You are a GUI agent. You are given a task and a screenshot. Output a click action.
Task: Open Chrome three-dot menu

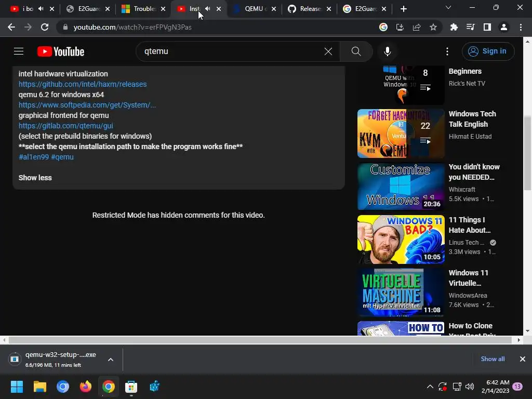click(x=521, y=27)
